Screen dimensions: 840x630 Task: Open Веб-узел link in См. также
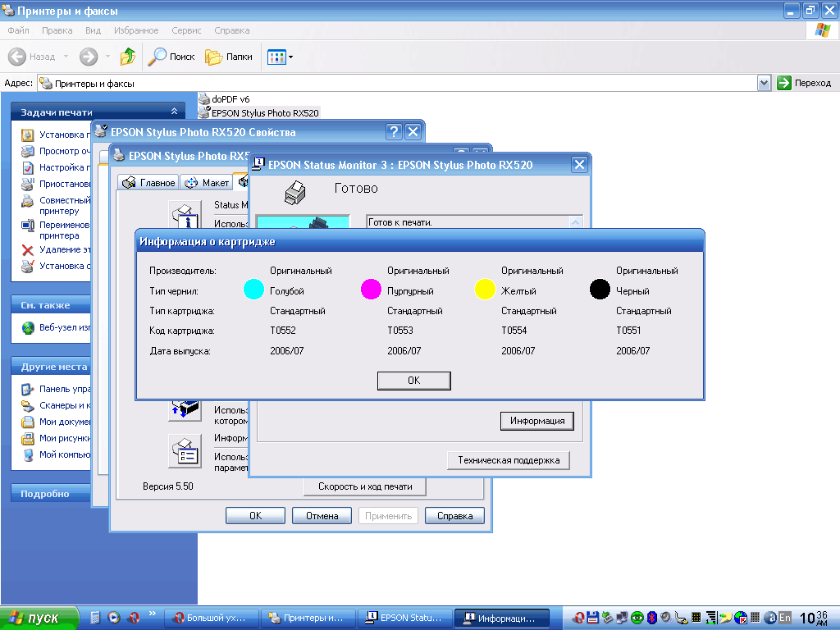pyautogui.click(x=56, y=327)
